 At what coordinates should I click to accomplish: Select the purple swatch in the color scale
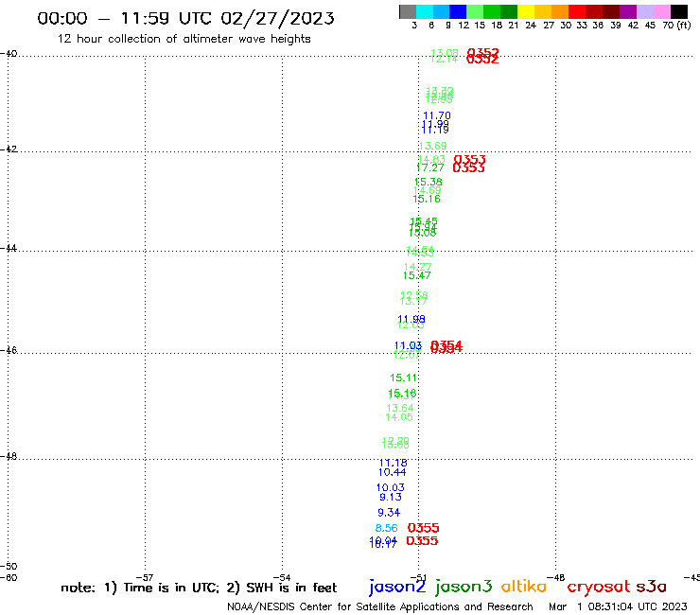(x=628, y=11)
